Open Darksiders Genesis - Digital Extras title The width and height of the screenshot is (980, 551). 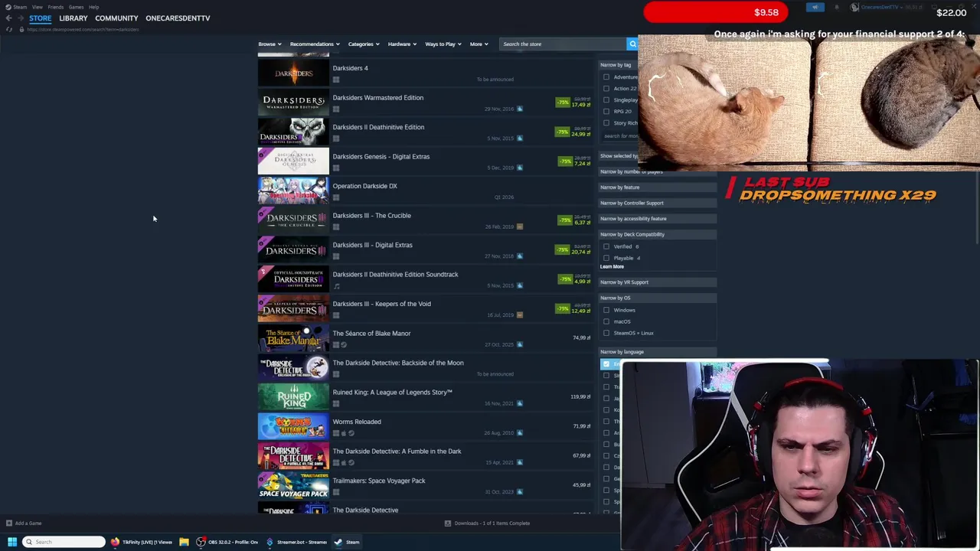point(381,156)
